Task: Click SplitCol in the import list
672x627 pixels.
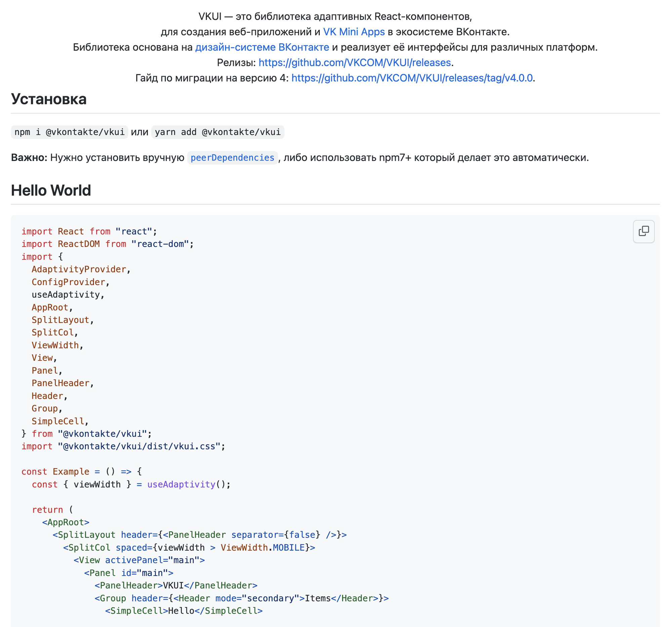Action: pyautogui.click(x=53, y=333)
